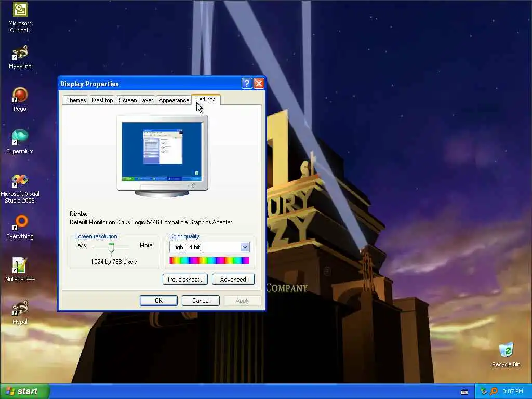Select the MyPal 68 desktop shortcut
This screenshot has height=399, width=532.
point(20,57)
